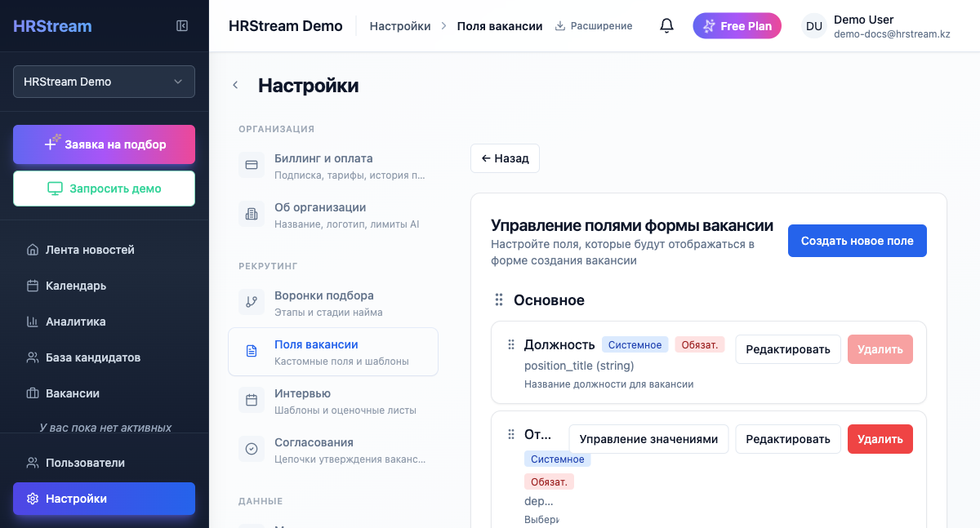Click the Биллинг и оплата card icon

[x=251, y=165]
